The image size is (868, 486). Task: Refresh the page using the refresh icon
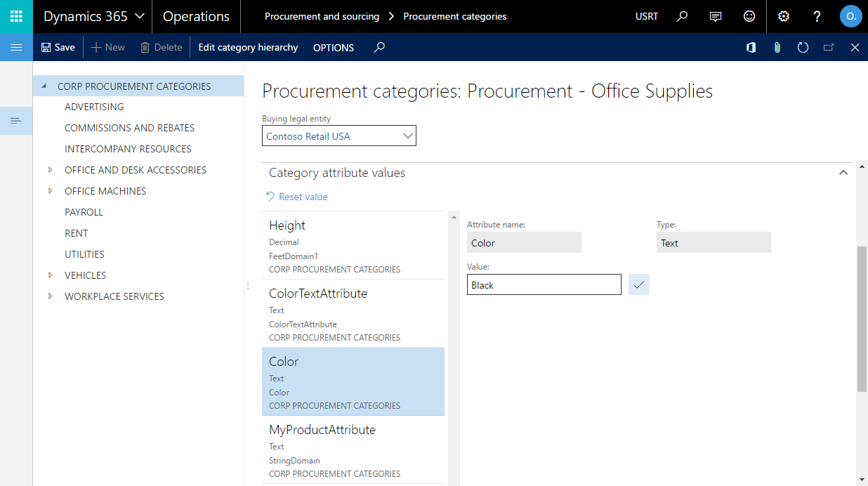(803, 47)
